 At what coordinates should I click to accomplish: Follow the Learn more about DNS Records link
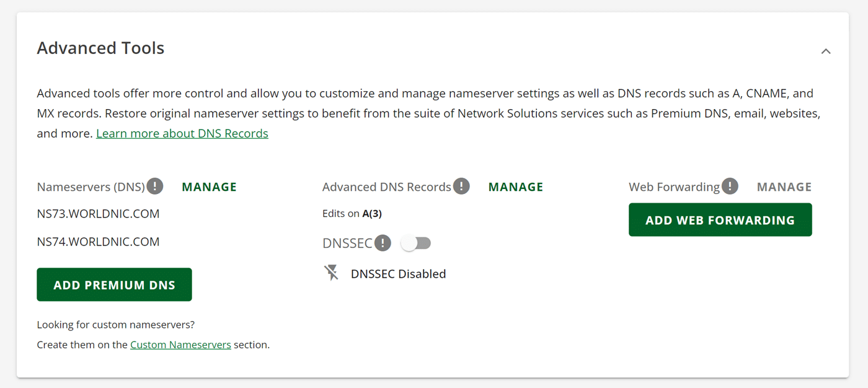coord(182,133)
